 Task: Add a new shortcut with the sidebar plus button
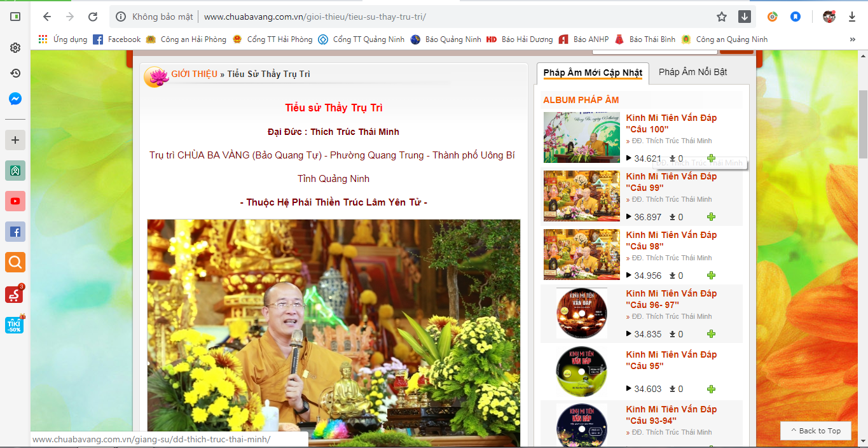coord(15,140)
